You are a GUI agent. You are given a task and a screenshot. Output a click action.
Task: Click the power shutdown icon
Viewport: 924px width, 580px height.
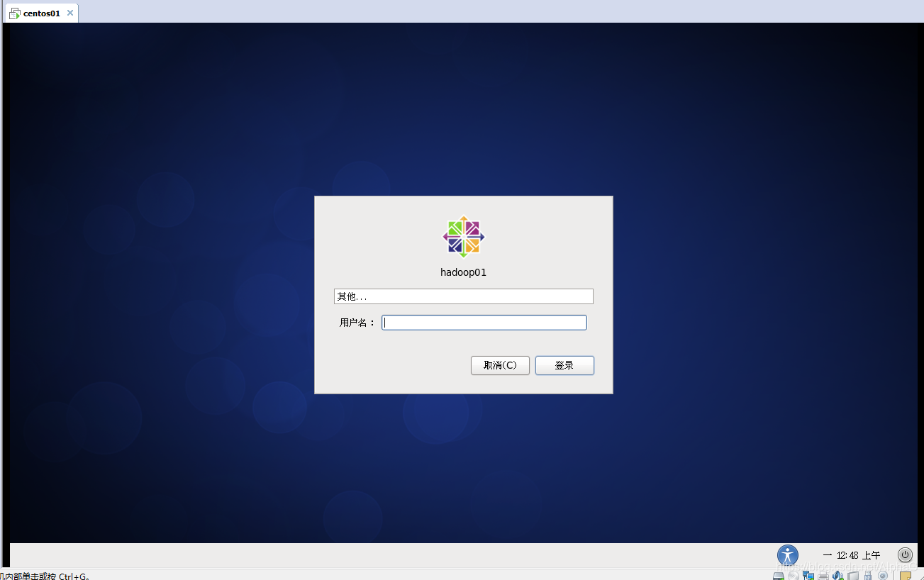[905, 554]
